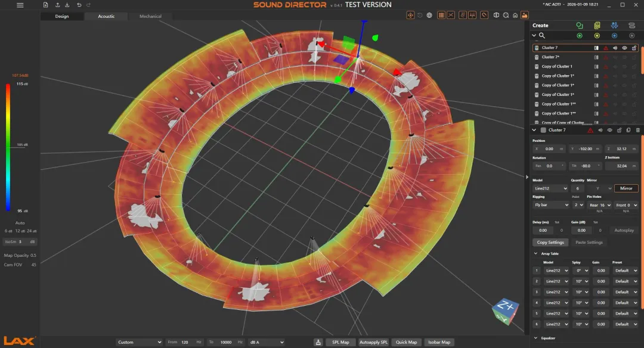Switch to the Design tab

point(62,16)
